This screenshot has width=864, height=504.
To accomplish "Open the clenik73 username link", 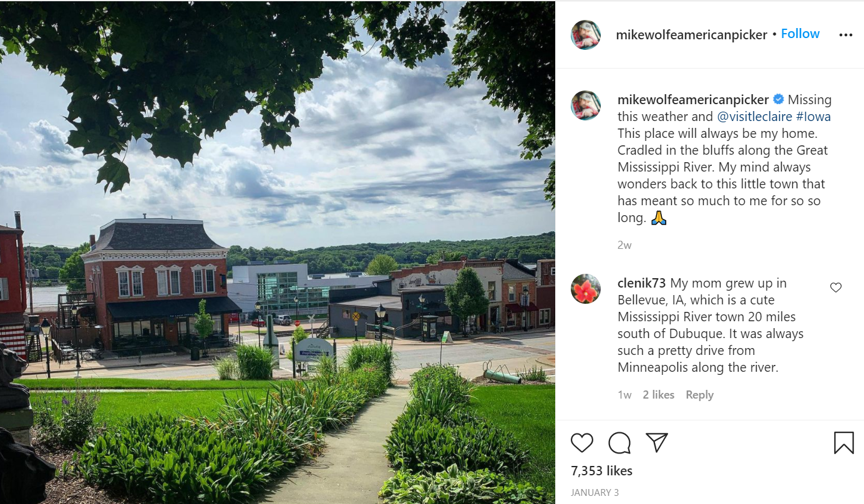I will pos(642,283).
